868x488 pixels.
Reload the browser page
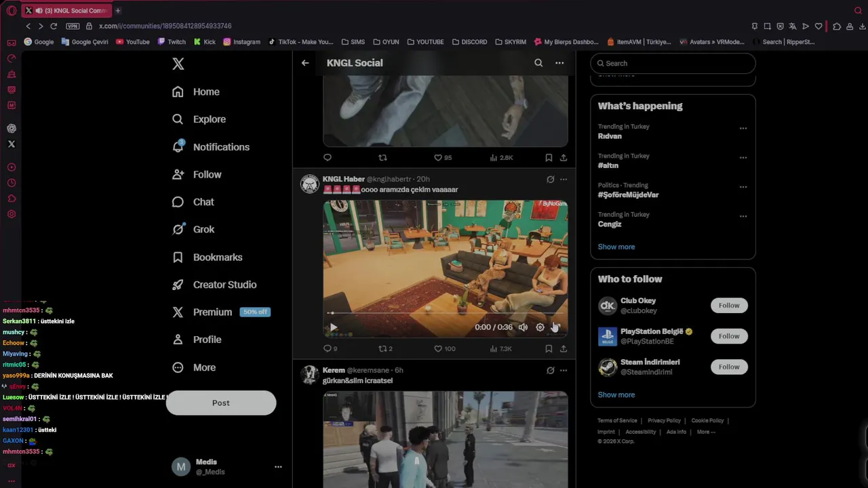pyautogui.click(x=54, y=26)
